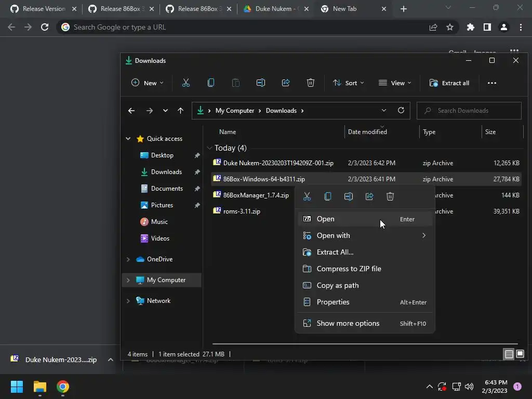Switch to large thumbnails view icon in status bar
Image resolution: width=532 pixels, height=399 pixels.
pyautogui.click(x=520, y=354)
